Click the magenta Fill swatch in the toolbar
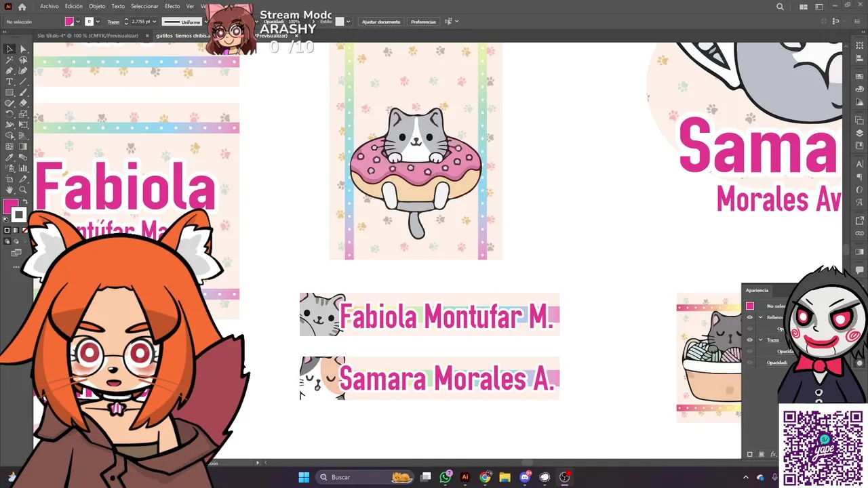The width and height of the screenshot is (868, 488). (x=10, y=205)
